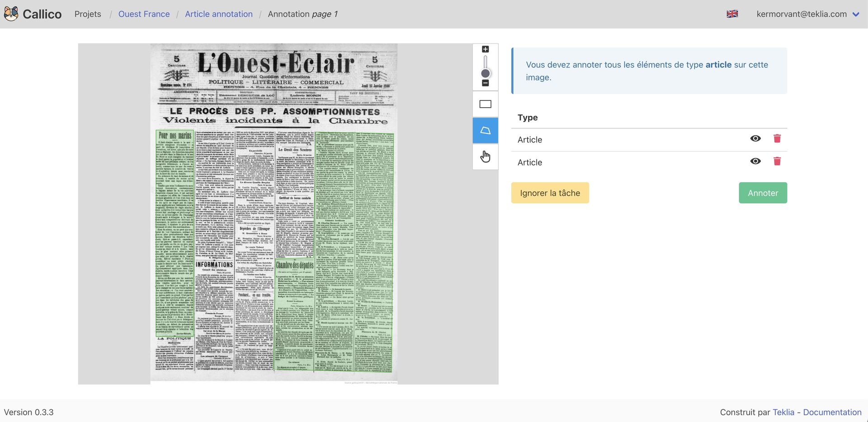Image resolution: width=868 pixels, height=422 pixels.
Task: Activate the hand pan tool
Action: tap(485, 156)
